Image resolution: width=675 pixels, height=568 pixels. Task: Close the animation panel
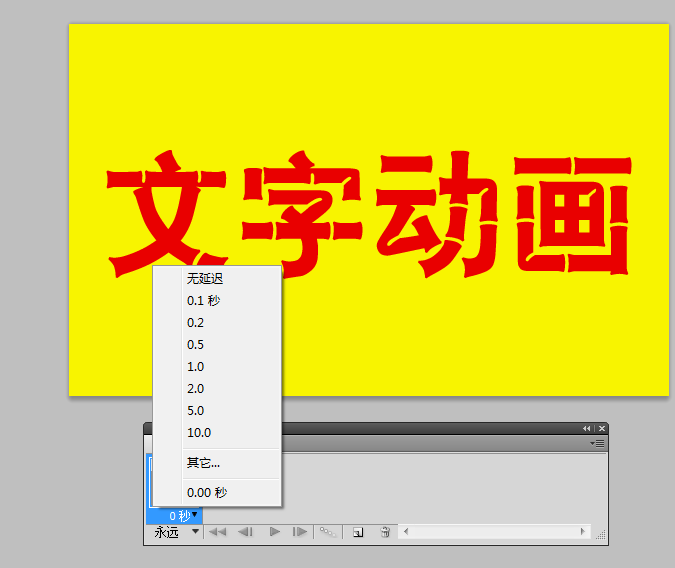tap(602, 428)
